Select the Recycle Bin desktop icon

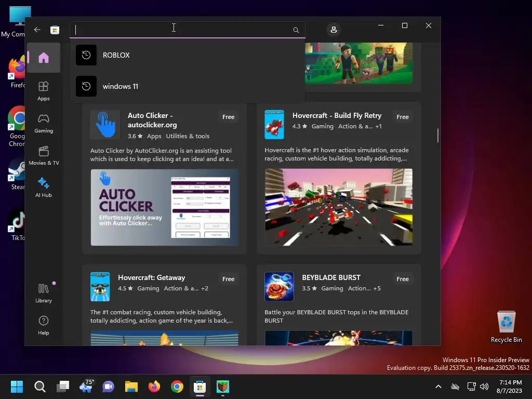click(506, 327)
